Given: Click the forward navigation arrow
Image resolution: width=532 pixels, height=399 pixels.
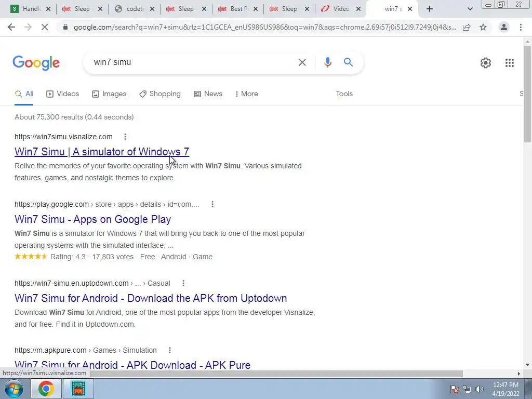Looking at the screenshot, I should (x=28, y=27).
